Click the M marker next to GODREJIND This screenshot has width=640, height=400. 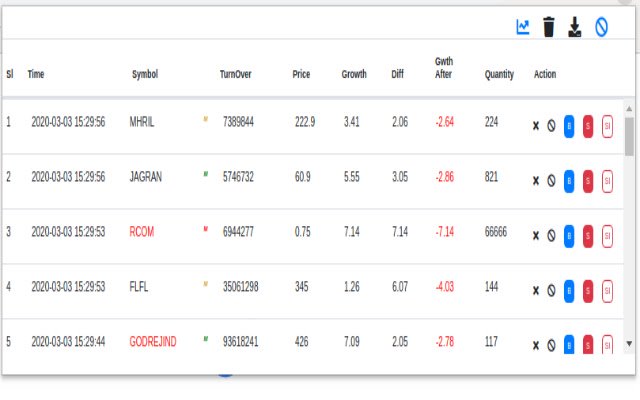click(206, 339)
